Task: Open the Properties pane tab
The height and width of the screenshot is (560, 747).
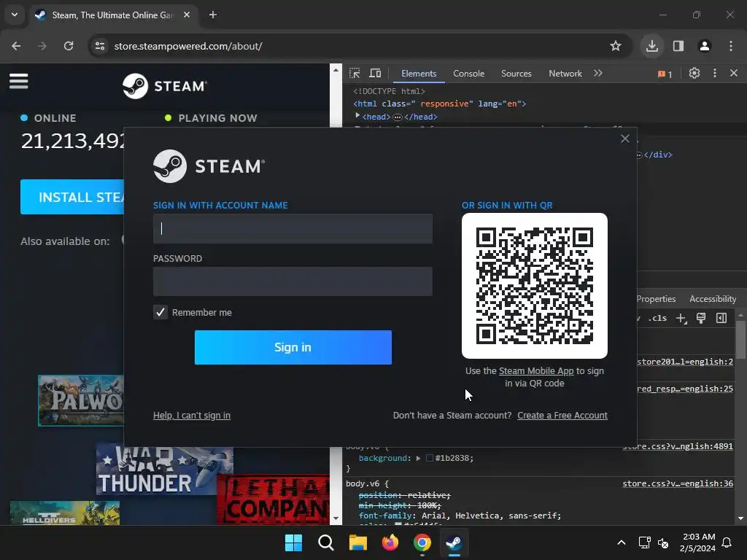Action: [656, 298]
